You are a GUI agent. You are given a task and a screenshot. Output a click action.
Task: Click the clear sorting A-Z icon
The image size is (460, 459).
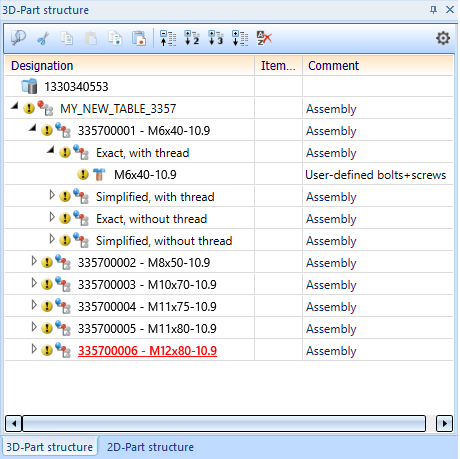(x=264, y=38)
